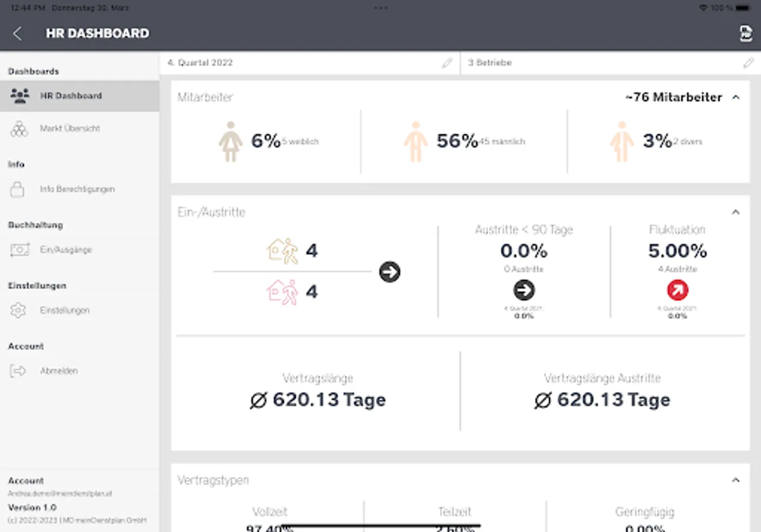Open Ein/Ausgänge under Buchhaltung
This screenshot has width=761, height=532.
click(80, 250)
